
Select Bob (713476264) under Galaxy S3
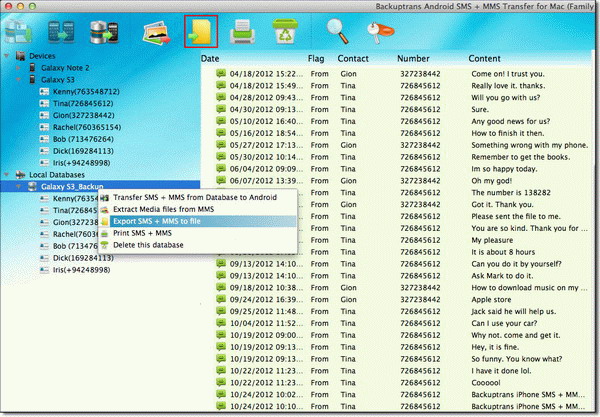[83, 139]
